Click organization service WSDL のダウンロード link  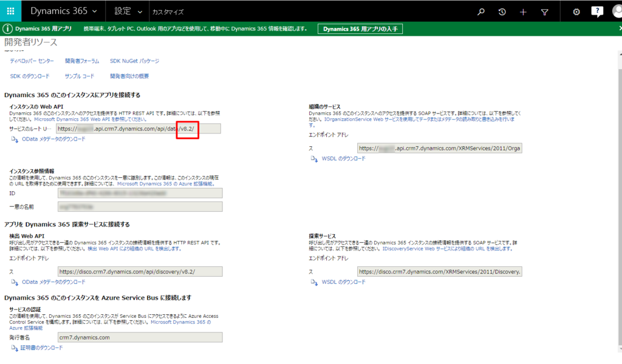(344, 158)
